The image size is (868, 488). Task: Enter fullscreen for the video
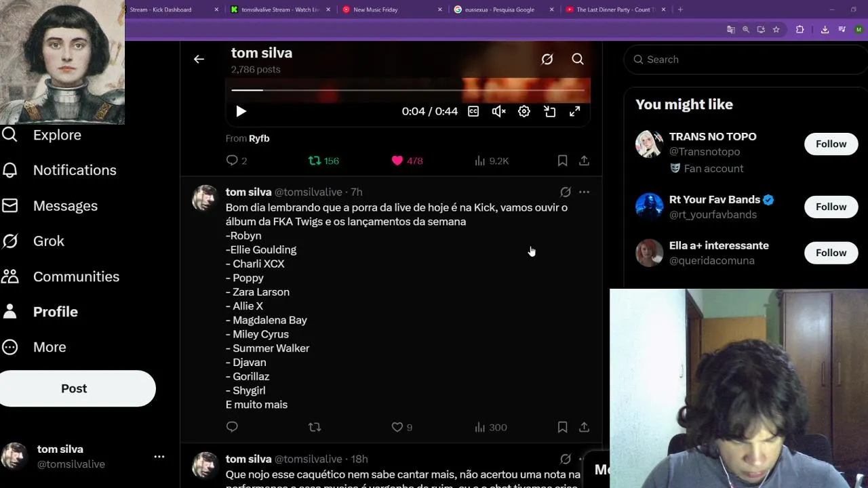[x=574, y=111]
